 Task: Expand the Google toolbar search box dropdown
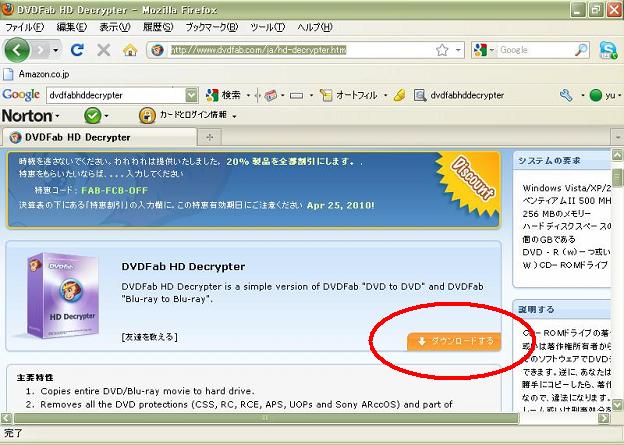190,95
